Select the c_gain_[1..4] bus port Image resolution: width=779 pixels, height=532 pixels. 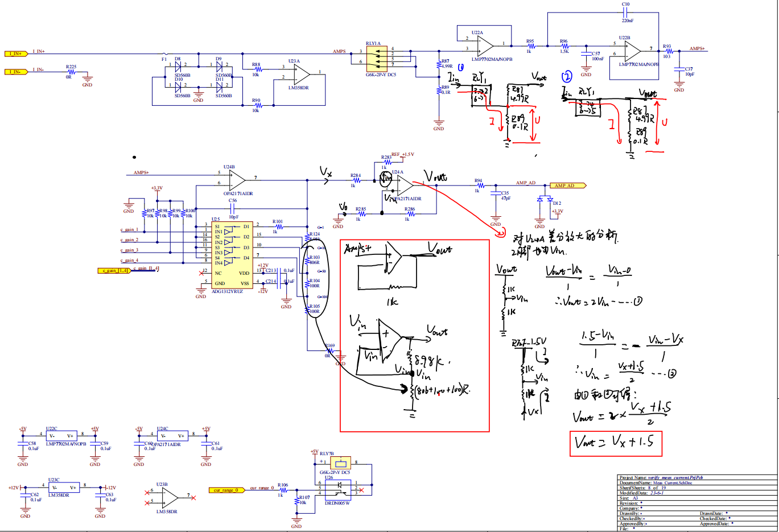pos(114,271)
